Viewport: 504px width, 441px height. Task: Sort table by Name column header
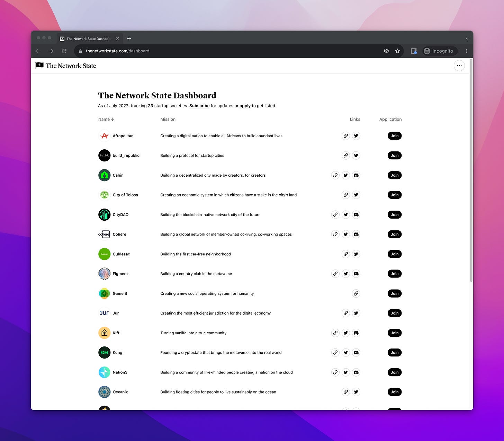(x=106, y=119)
